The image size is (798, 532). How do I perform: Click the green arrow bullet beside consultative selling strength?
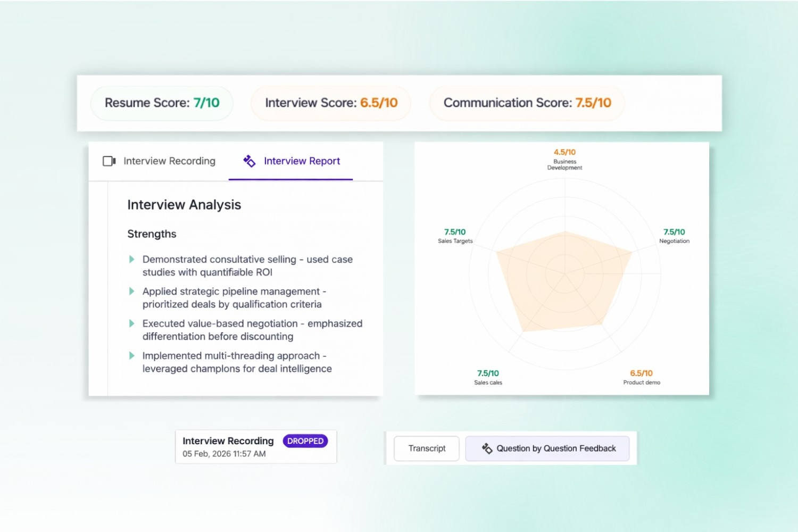[131, 259]
